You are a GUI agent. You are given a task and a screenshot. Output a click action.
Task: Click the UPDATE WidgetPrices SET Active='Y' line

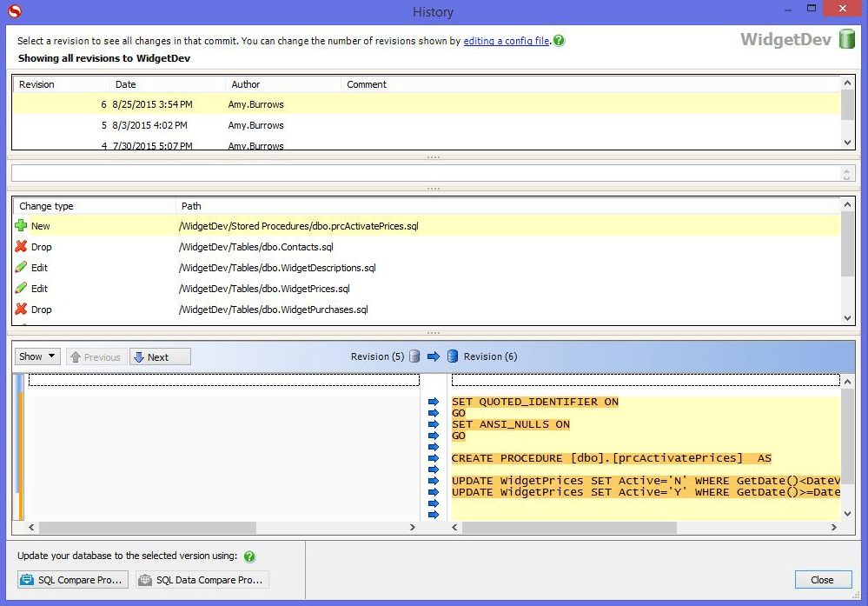click(646, 492)
